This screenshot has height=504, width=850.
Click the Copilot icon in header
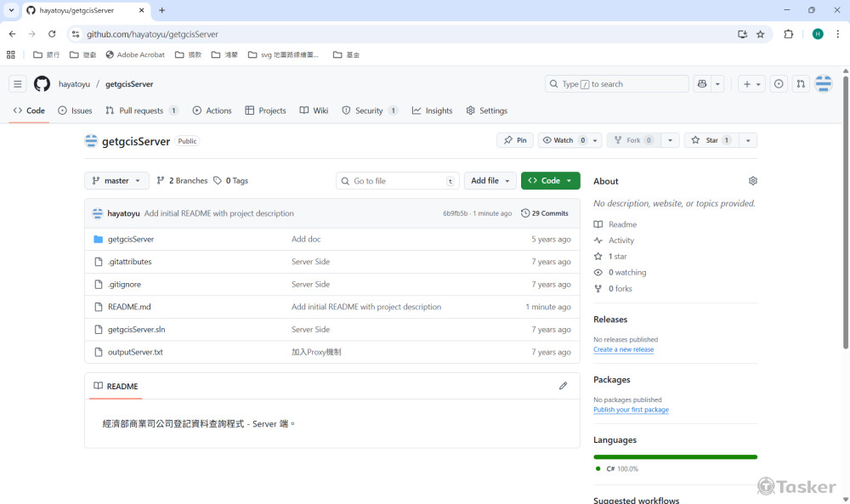[702, 84]
